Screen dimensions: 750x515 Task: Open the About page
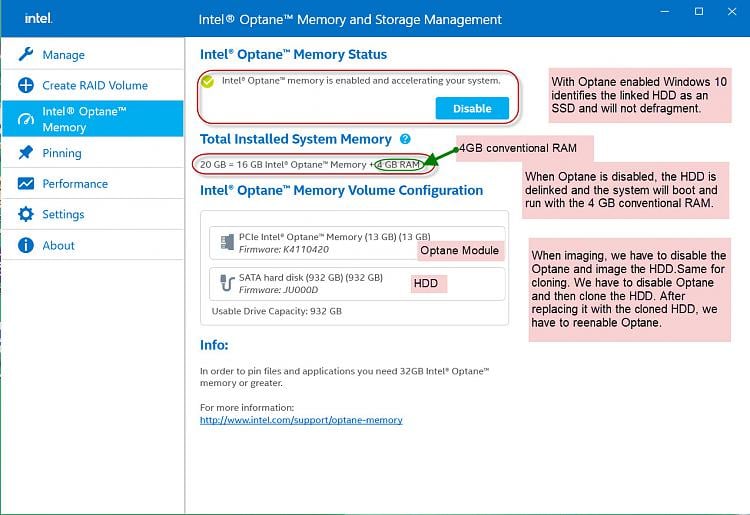click(x=92, y=245)
